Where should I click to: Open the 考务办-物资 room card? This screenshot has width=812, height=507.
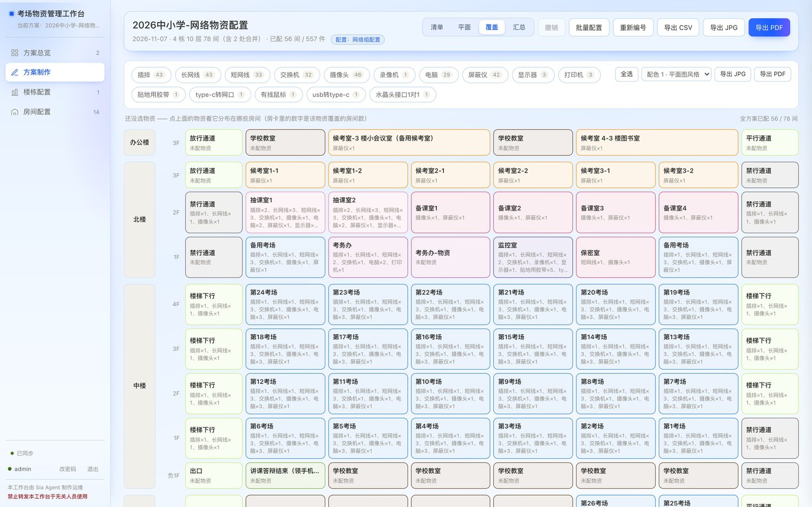tap(450, 257)
